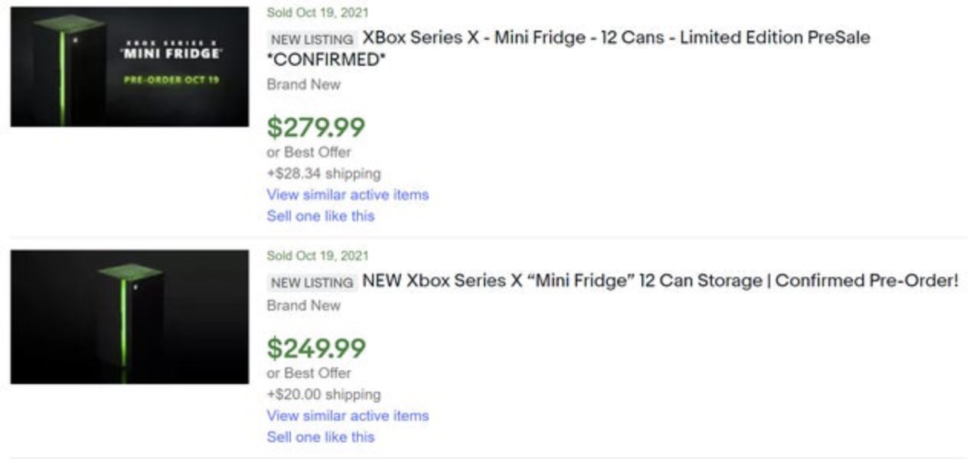Click "or Best Offer" under the $249.99 price
Screen dimensions: 980x459
point(309,373)
